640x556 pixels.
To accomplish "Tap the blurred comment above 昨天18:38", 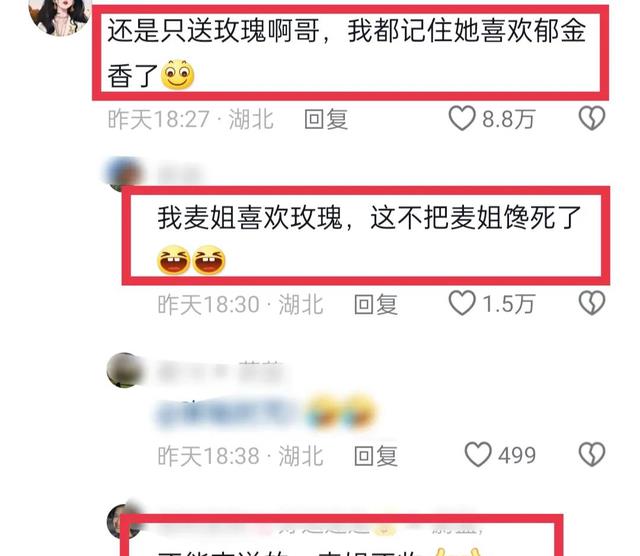I will coord(265,412).
